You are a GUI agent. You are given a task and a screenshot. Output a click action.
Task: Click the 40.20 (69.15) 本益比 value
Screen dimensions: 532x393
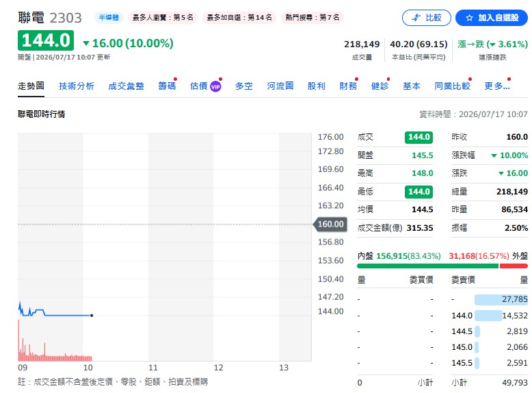[418, 44]
